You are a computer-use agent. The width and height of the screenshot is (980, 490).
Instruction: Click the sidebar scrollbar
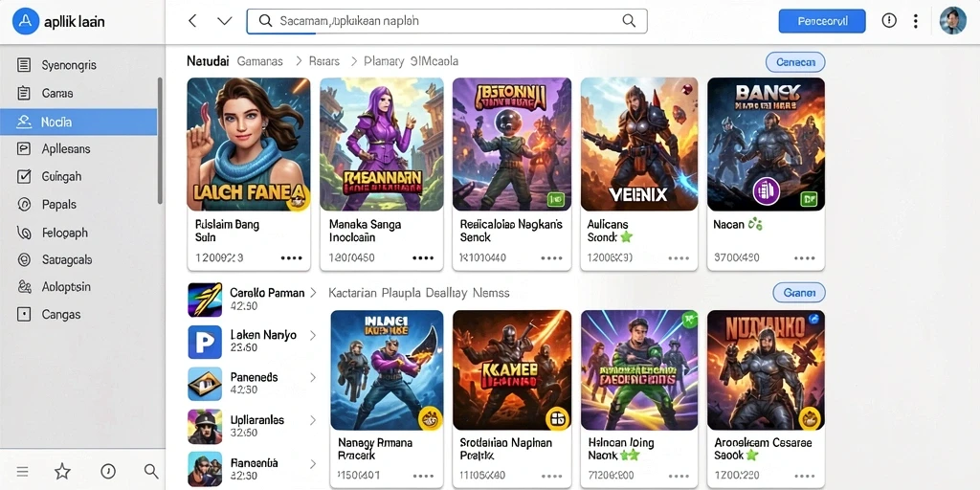[x=160, y=141]
